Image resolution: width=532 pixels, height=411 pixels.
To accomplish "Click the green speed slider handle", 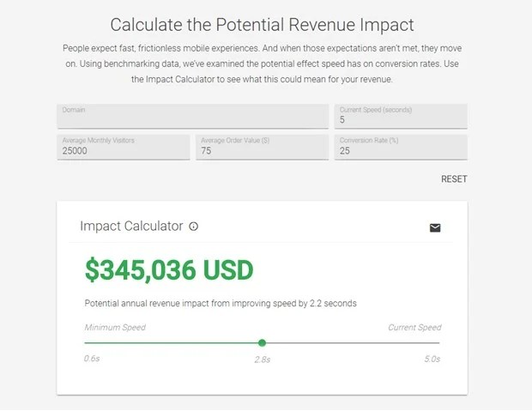I will (262, 342).
